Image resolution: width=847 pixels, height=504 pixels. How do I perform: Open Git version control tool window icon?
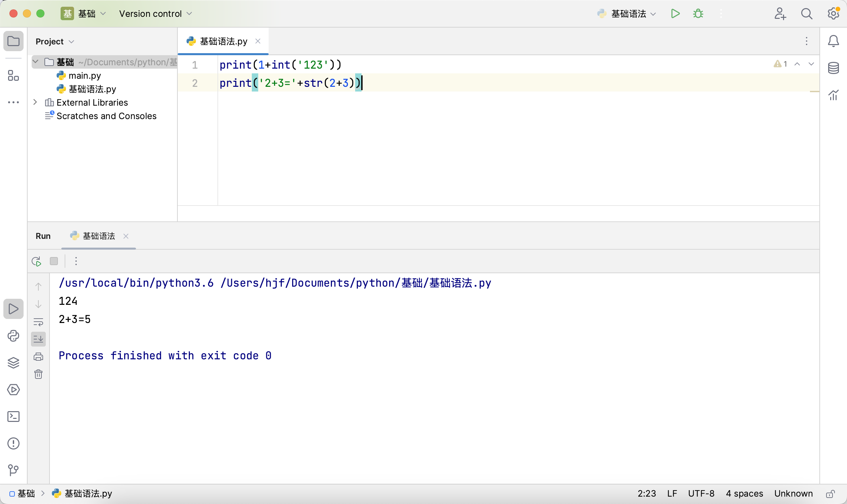[13, 470]
